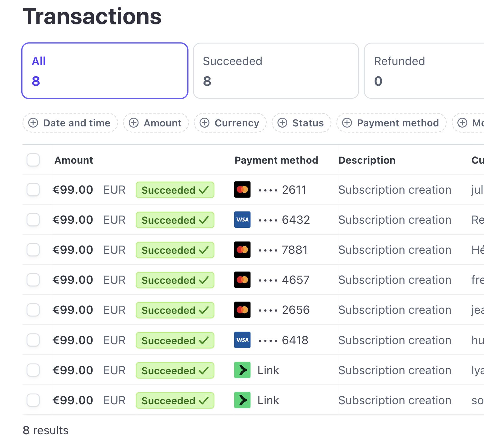The width and height of the screenshot is (484, 448).
Task: Select the checkbox for the card 6418 transaction
Action: pyautogui.click(x=33, y=340)
